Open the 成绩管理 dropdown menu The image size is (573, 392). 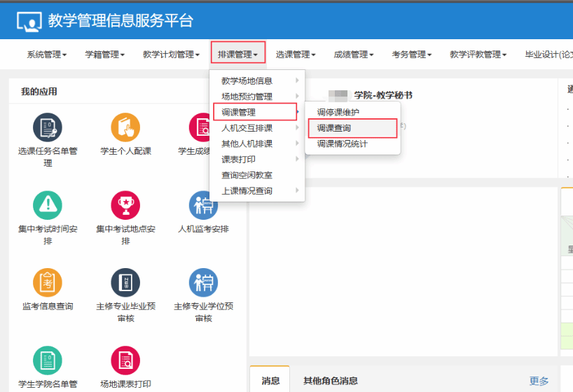pyautogui.click(x=353, y=55)
